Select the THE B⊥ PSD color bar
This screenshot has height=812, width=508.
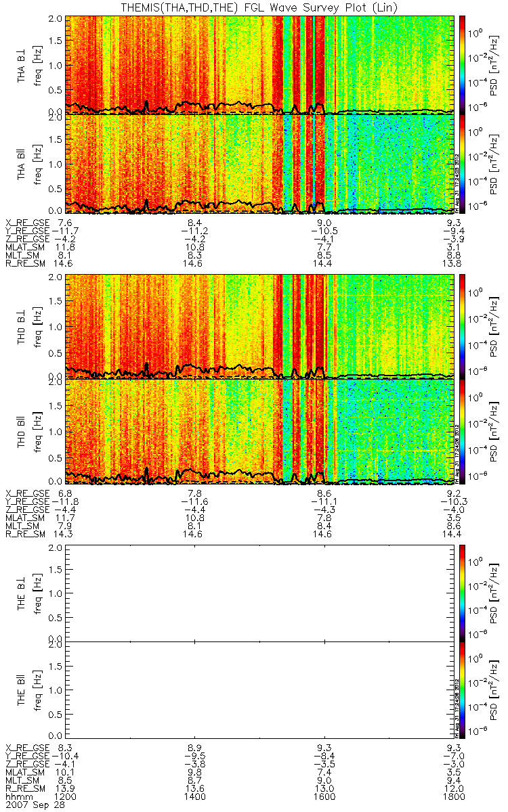tap(463, 592)
